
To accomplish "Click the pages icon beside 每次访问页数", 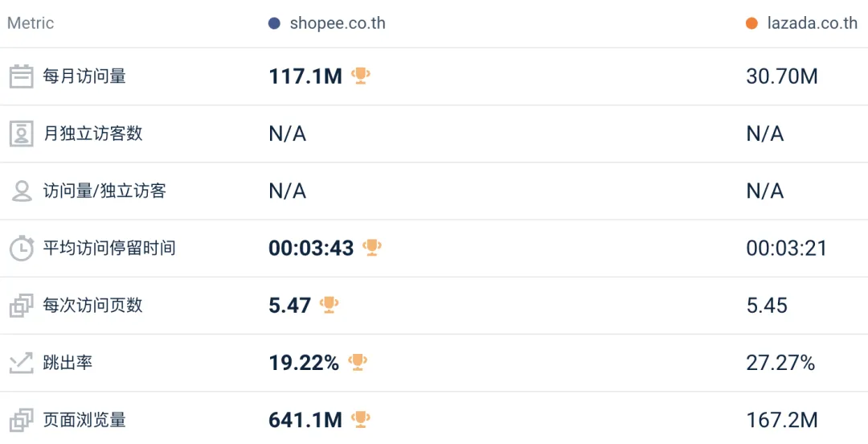I will tap(21, 306).
